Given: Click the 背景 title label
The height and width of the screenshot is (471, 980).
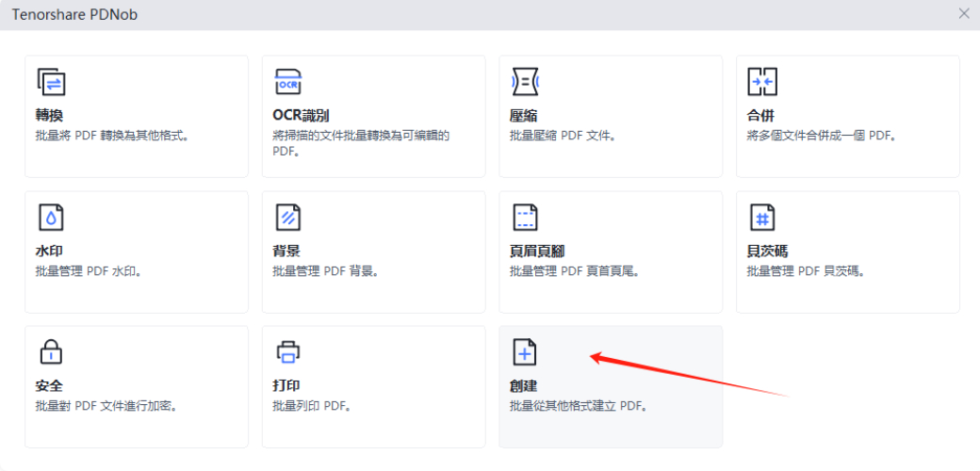Looking at the screenshot, I should coord(286,252).
